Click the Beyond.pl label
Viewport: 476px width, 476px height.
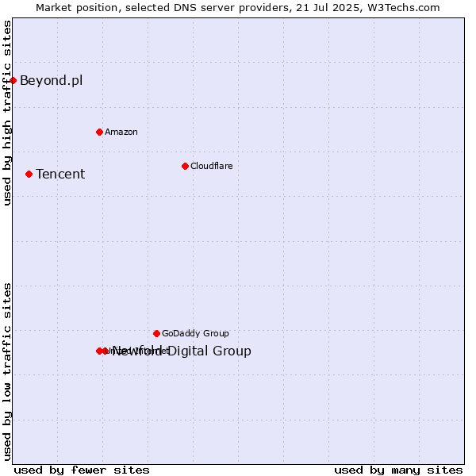tap(52, 81)
